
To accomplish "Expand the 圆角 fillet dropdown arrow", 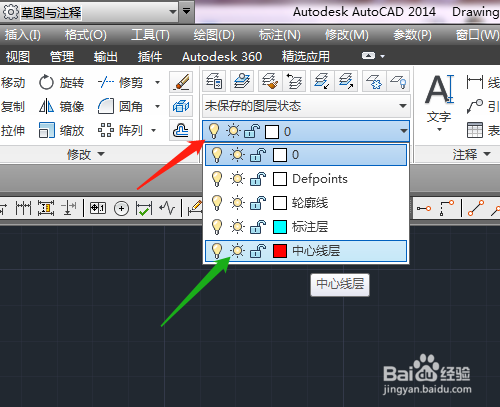I will 157,107.
